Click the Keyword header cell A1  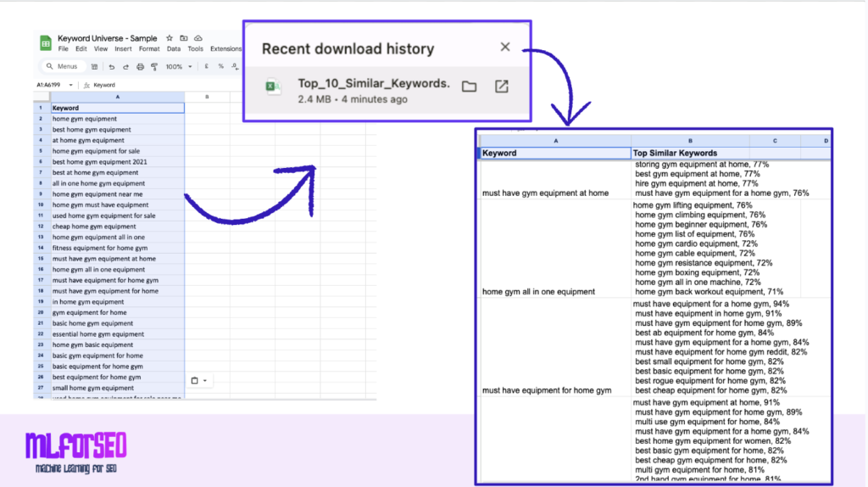tap(117, 108)
